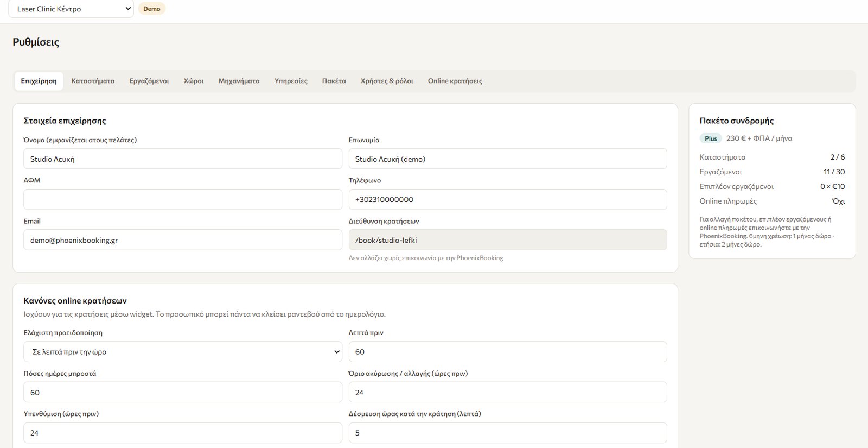The height and width of the screenshot is (448, 868).
Task: Open the Online κρατήσεις tab
Action: (455, 81)
